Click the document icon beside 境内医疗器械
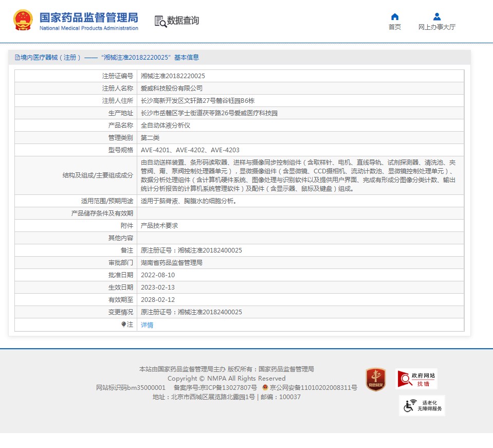The height and width of the screenshot is (448, 493). click(x=17, y=57)
